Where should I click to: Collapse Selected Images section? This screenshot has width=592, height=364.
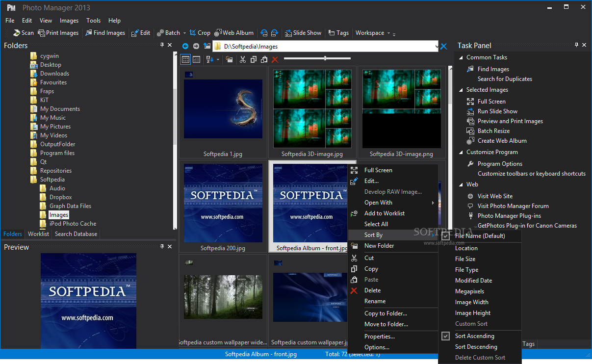coord(461,90)
